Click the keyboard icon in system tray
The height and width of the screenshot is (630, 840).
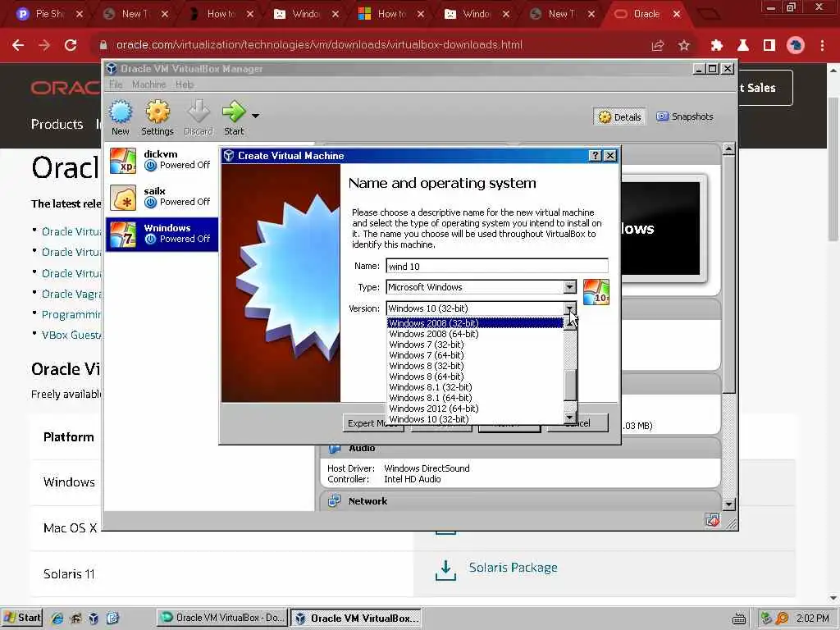click(739, 619)
